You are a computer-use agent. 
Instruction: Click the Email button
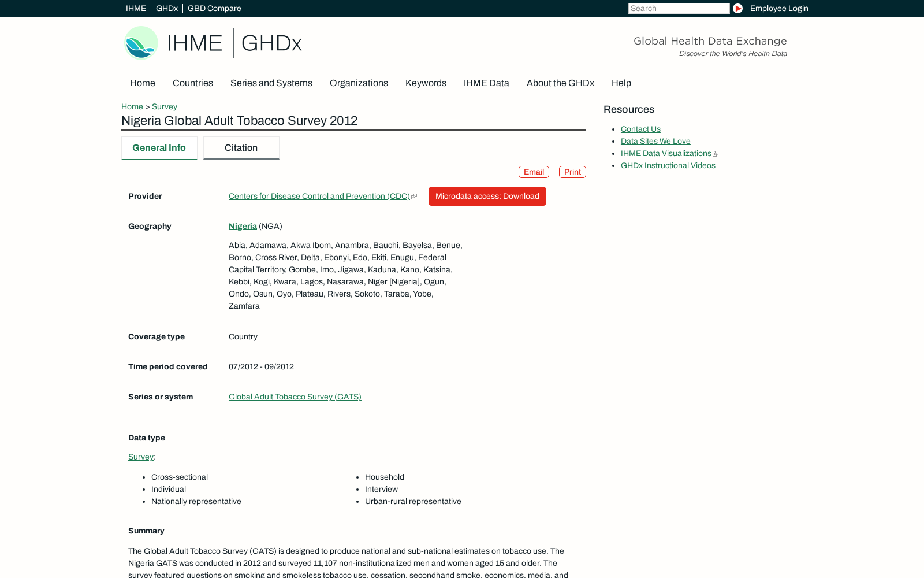(x=534, y=172)
